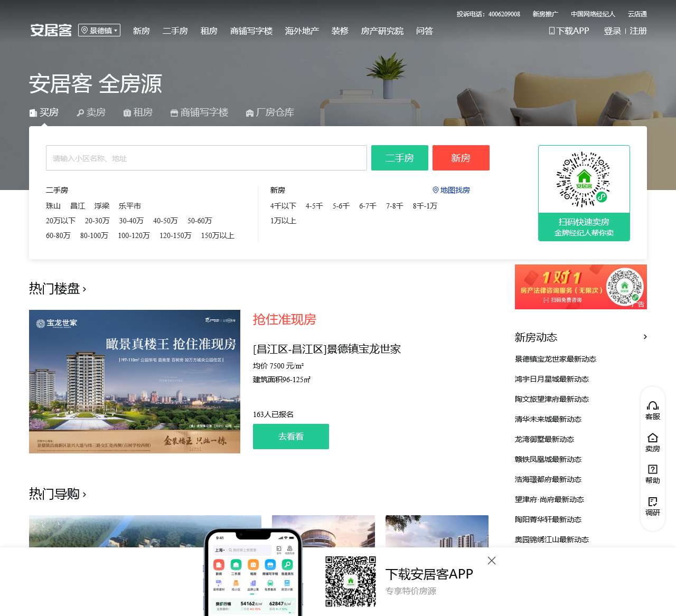Click green 二手房 search button

point(400,158)
